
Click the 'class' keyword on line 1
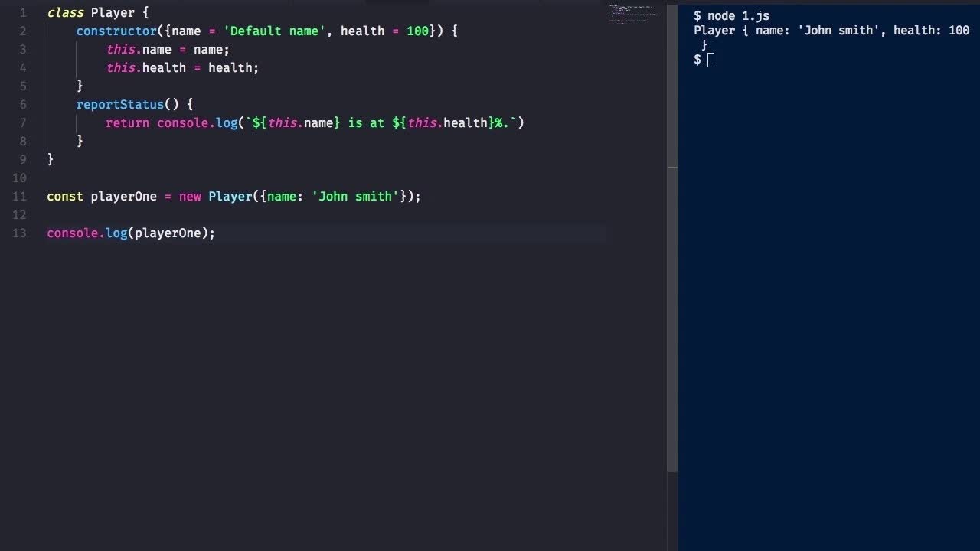click(65, 13)
